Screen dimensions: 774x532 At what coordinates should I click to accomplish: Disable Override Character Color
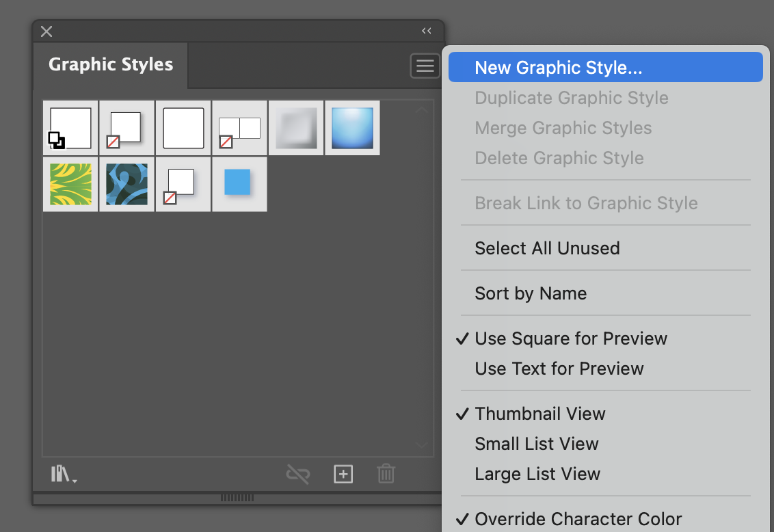pos(578,519)
